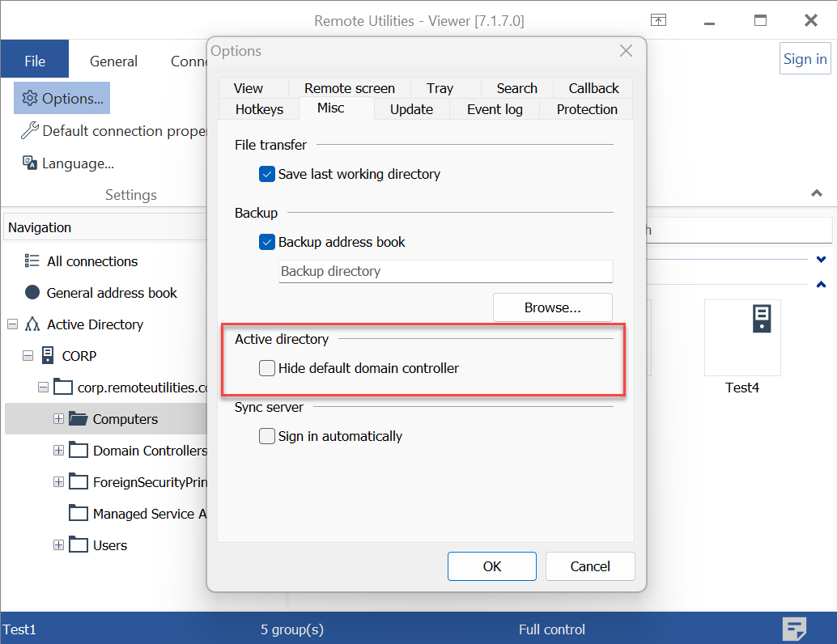Viewport: 837px width, 644px height.
Task: Open the Computers folder in tree
Action: (125, 419)
